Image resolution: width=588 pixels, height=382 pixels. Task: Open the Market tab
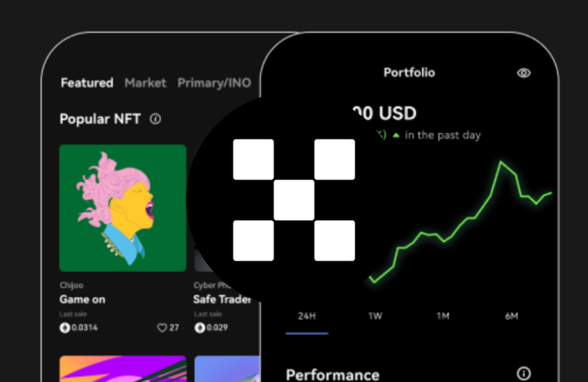point(145,83)
